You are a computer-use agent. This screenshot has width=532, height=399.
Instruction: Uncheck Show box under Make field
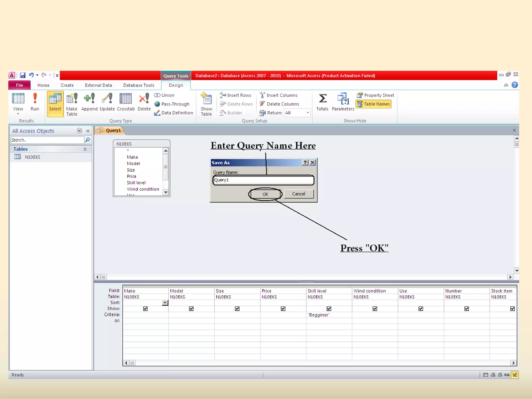145,309
